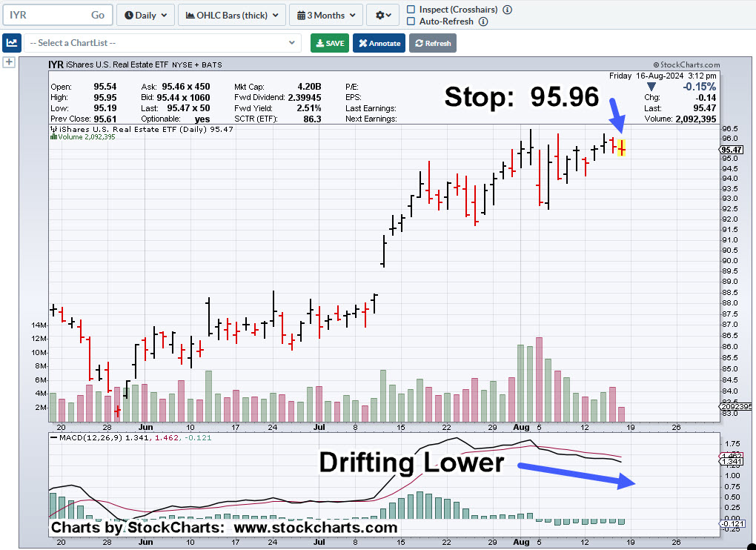756x550 pixels.
Task: Click Go to load the symbol
Action: coord(98,15)
